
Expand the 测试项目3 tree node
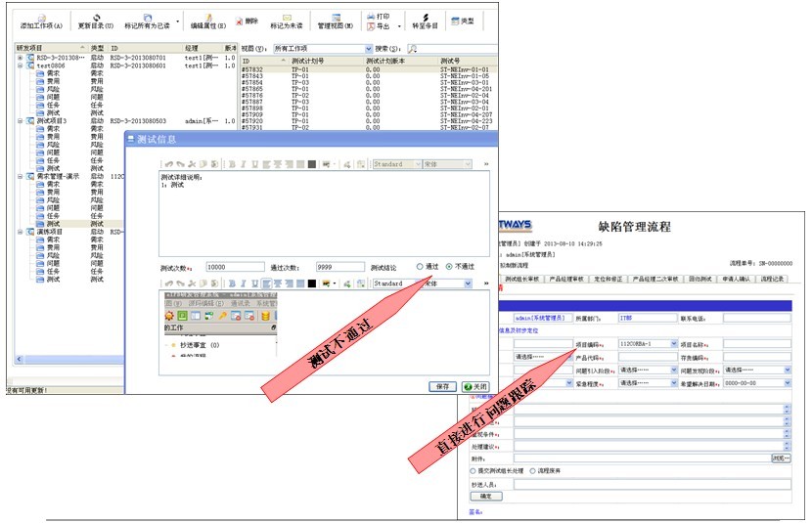[x=20, y=121]
